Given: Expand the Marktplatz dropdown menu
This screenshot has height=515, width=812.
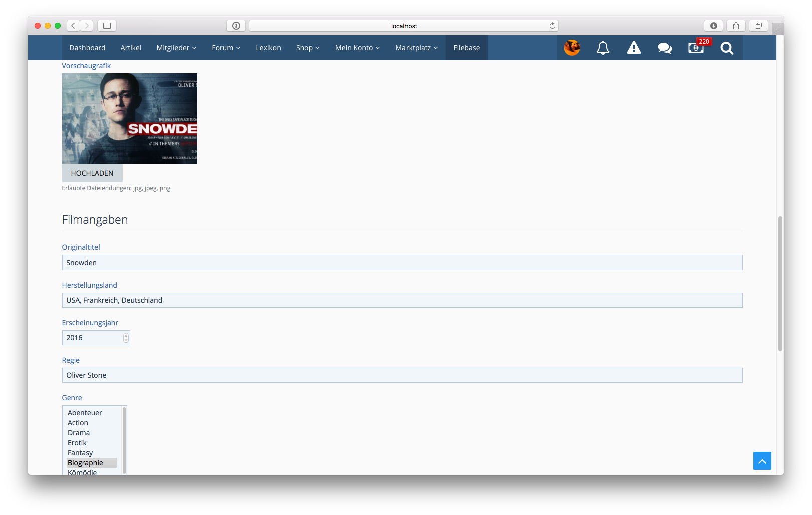Looking at the screenshot, I should [x=416, y=48].
